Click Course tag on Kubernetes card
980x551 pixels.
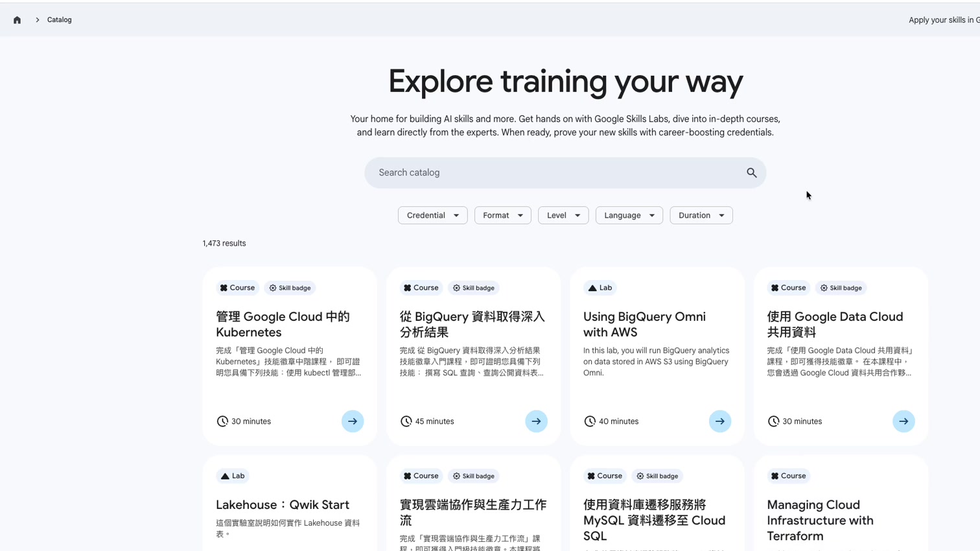237,288
